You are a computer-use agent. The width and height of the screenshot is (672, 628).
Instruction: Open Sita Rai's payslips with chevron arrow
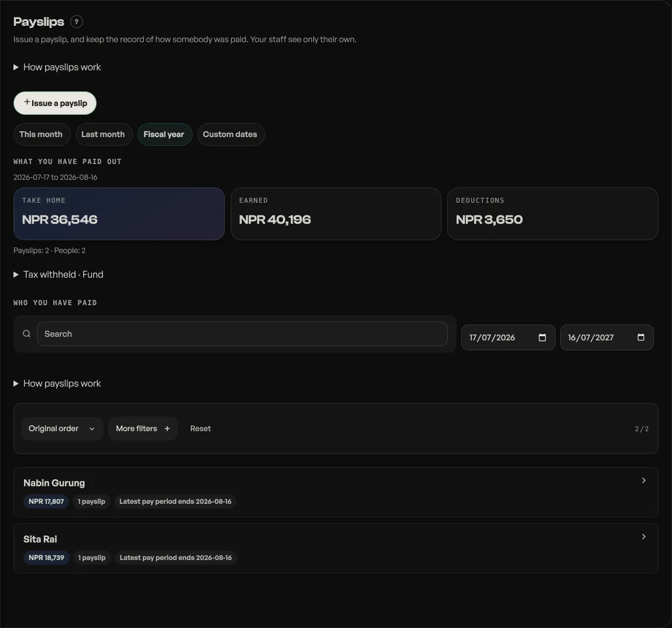643,537
